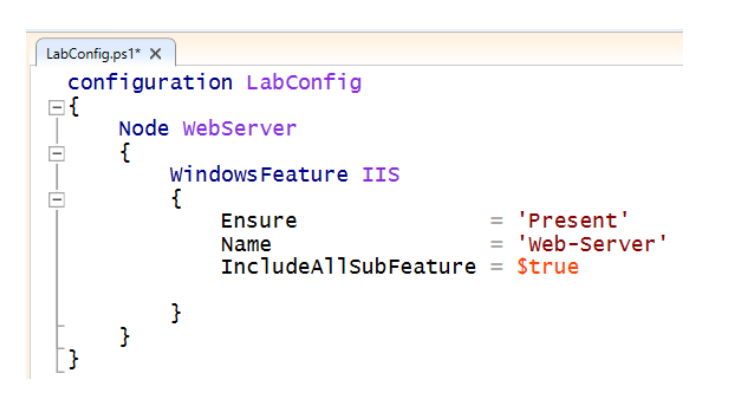Collapse the WindowsFeature IIS block
The image size is (750, 407).
(x=57, y=199)
